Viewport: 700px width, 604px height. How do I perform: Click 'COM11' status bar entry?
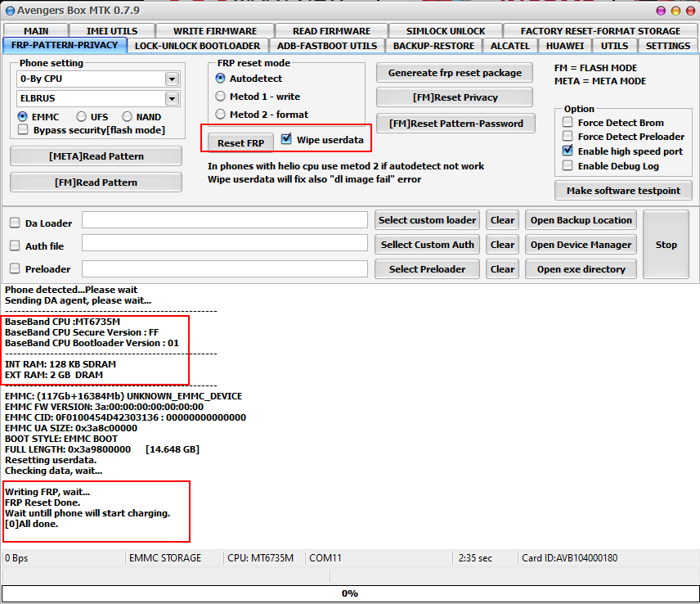click(325, 558)
